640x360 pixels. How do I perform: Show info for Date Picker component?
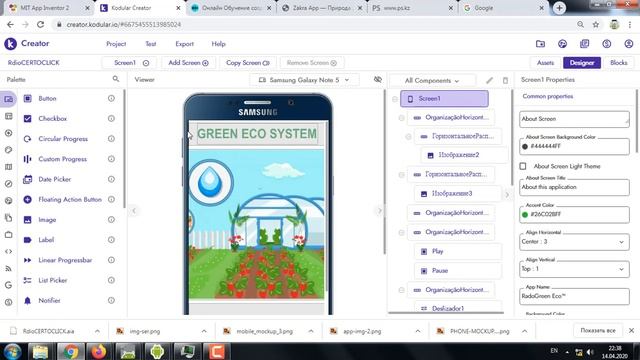(111, 179)
